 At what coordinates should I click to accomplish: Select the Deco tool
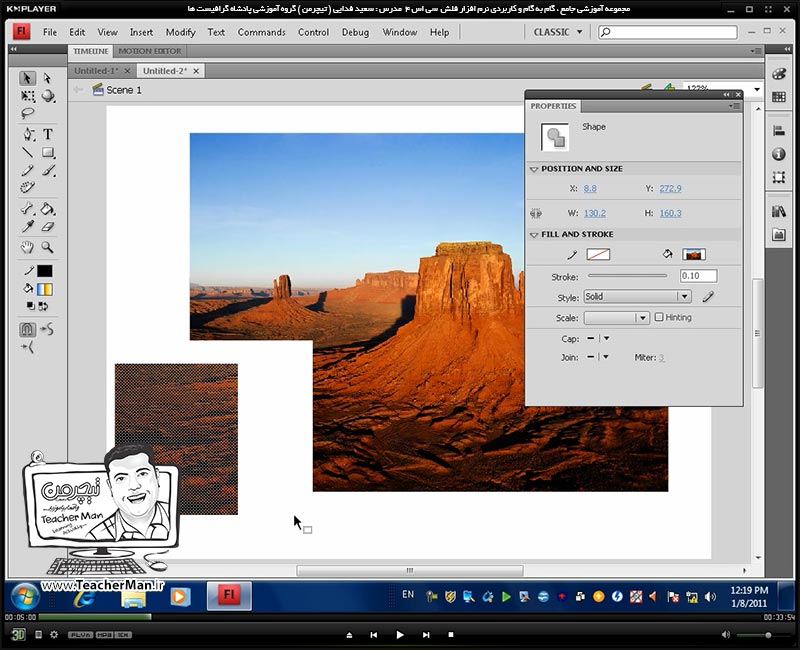[x=28, y=187]
